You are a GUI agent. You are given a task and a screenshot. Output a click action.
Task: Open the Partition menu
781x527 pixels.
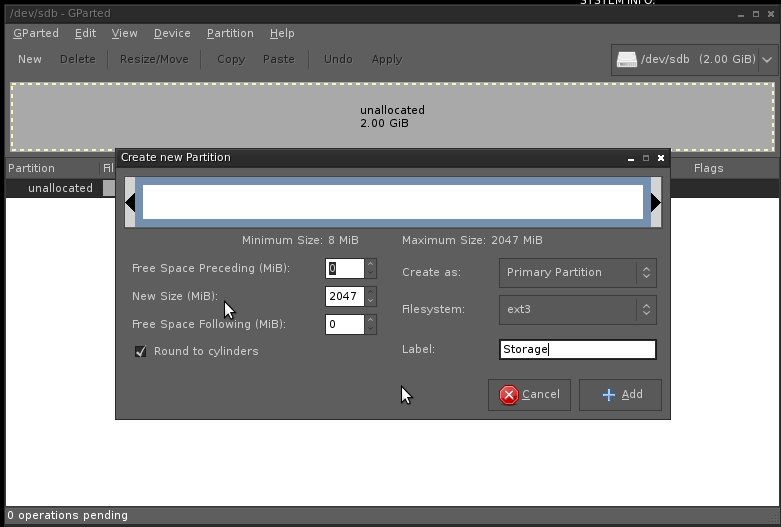tap(230, 33)
